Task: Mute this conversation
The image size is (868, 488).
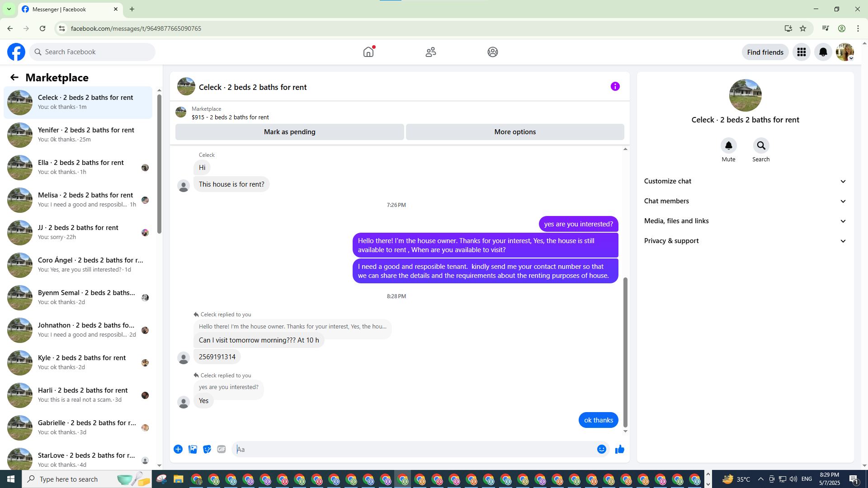Action: point(728,146)
